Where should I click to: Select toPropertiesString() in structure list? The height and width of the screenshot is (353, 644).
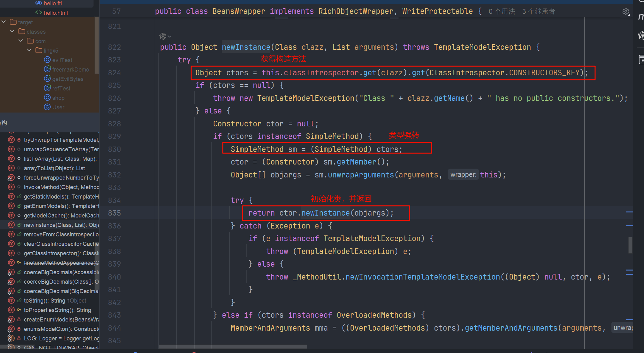[x=57, y=310]
